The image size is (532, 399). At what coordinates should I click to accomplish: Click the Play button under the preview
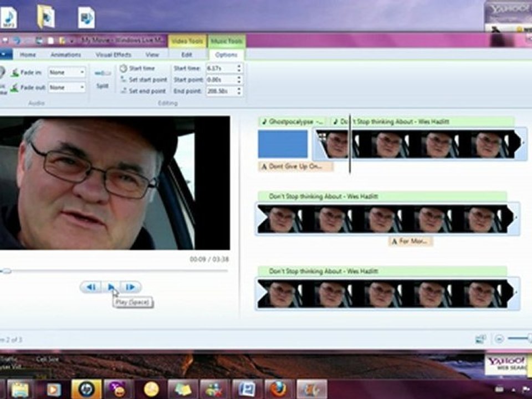coord(111,287)
